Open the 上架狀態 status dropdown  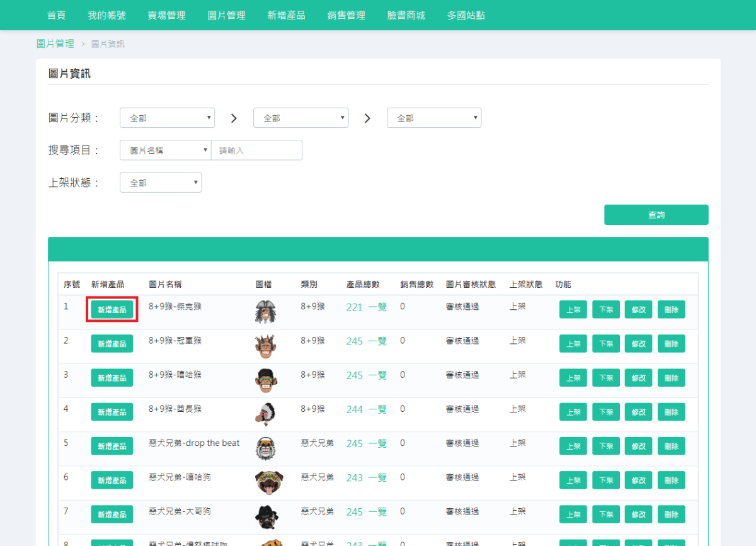click(x=161, y=182)
